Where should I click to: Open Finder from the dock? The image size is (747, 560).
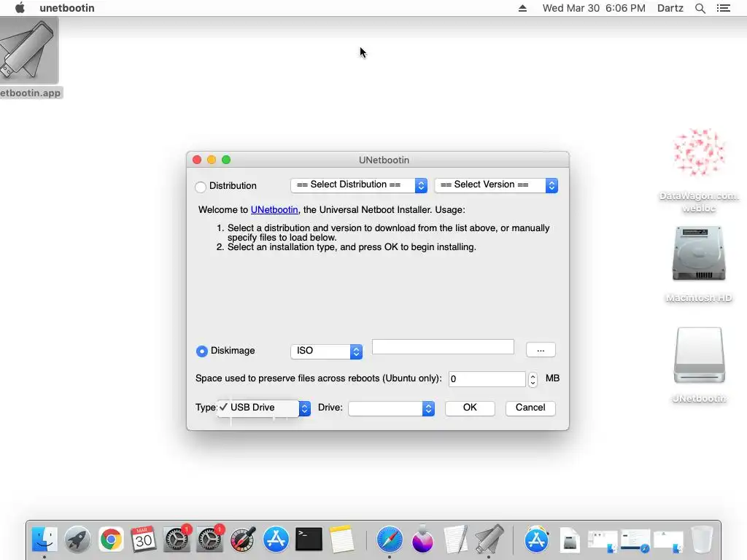coord(44,540)
